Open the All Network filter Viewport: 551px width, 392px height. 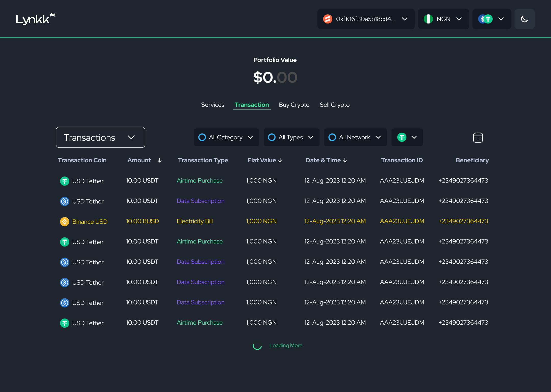[x=355, y=137]
